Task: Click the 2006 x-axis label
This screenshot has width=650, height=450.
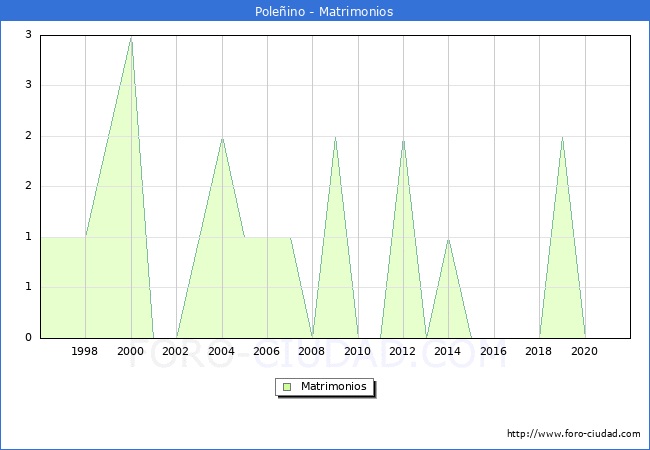Action: coord(267,351)
